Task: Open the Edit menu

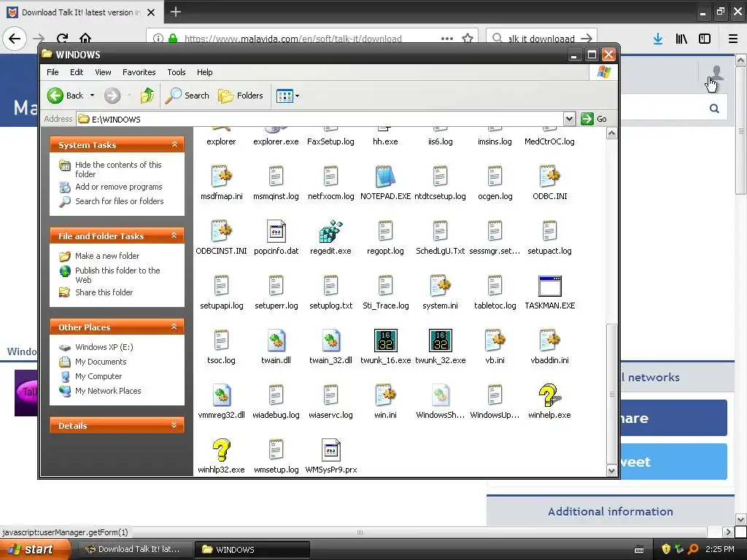Action: [x=76, y=72]
